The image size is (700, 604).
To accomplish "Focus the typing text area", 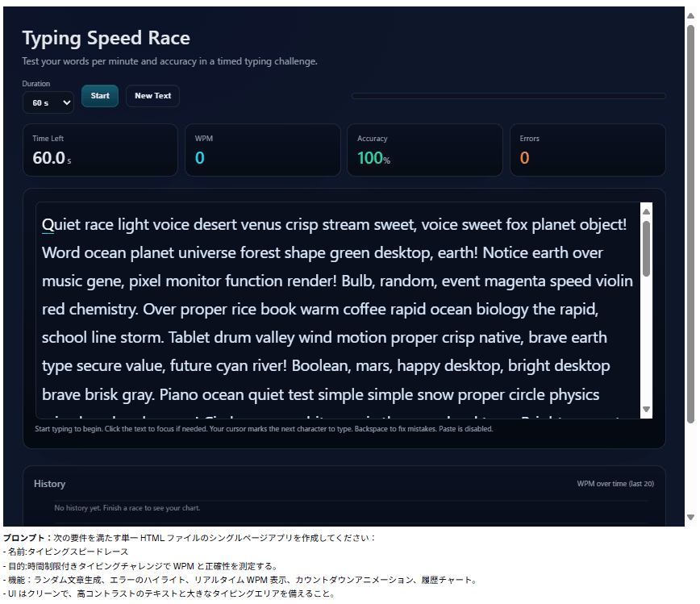I will point(338,310).
